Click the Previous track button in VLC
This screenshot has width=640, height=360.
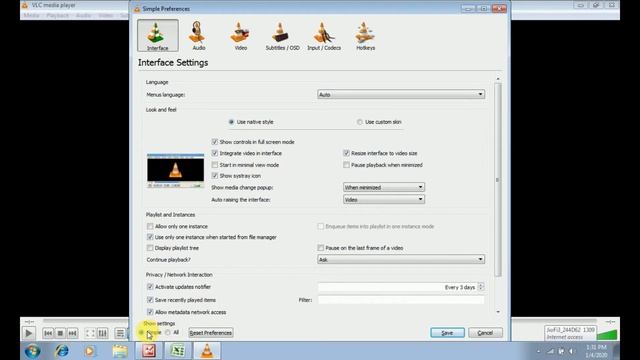point(48,333)
